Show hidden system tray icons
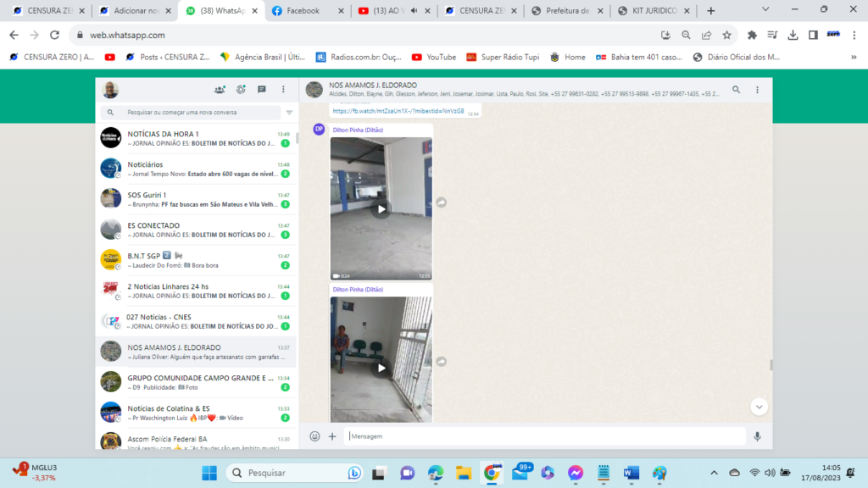 (x=714, y=473)
